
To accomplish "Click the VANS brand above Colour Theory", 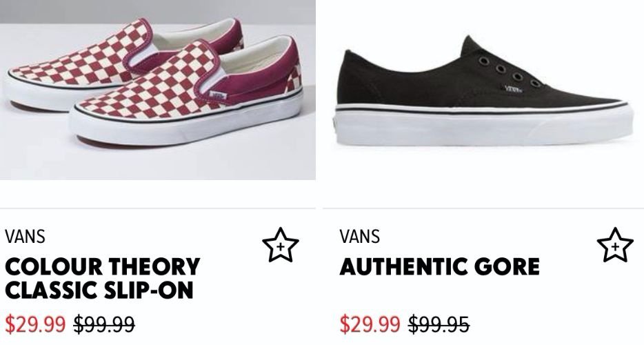I will (x=25, y=237).
